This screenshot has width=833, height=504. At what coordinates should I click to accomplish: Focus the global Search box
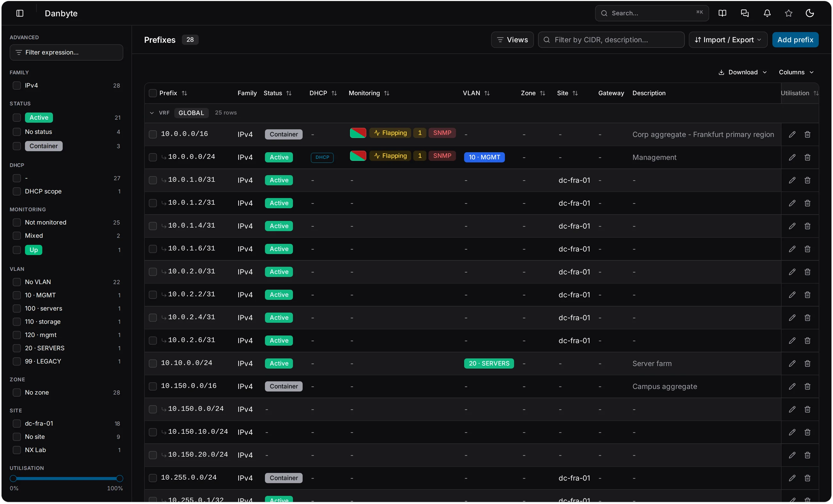coord(652,13)
